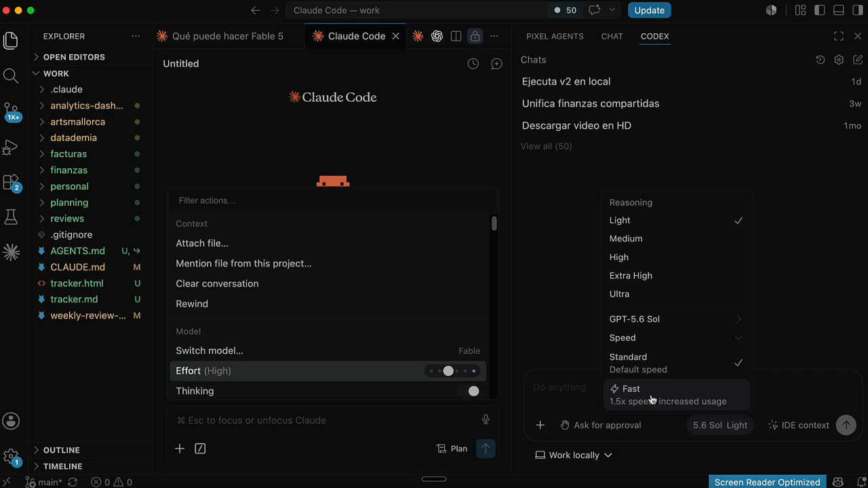Image resolution: width=868 pixels, height=488 pixels.
Task: Open Codex chat history icon
Action: pyautogui.click(x=820, y=60)
